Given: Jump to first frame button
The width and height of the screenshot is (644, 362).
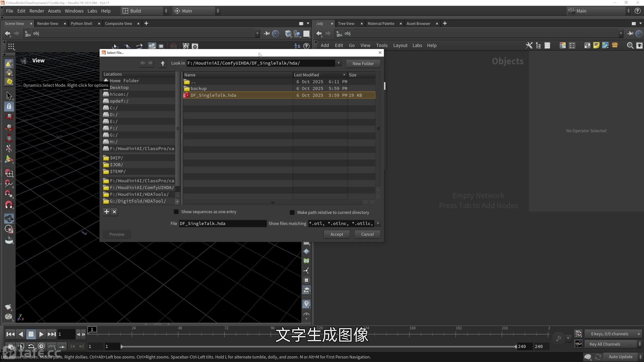Looking at the screenshot, I should click(10, 334).
